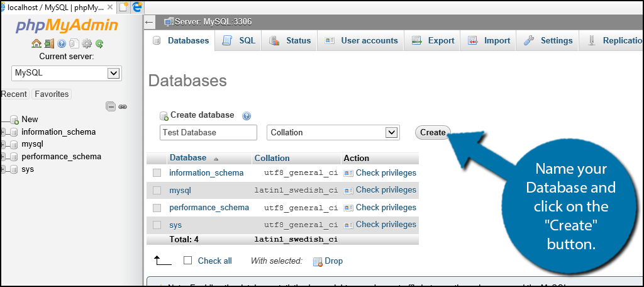Open the User accounts tab
The width and height of the screenshot is (644, 287).
(x=360, y=41)
